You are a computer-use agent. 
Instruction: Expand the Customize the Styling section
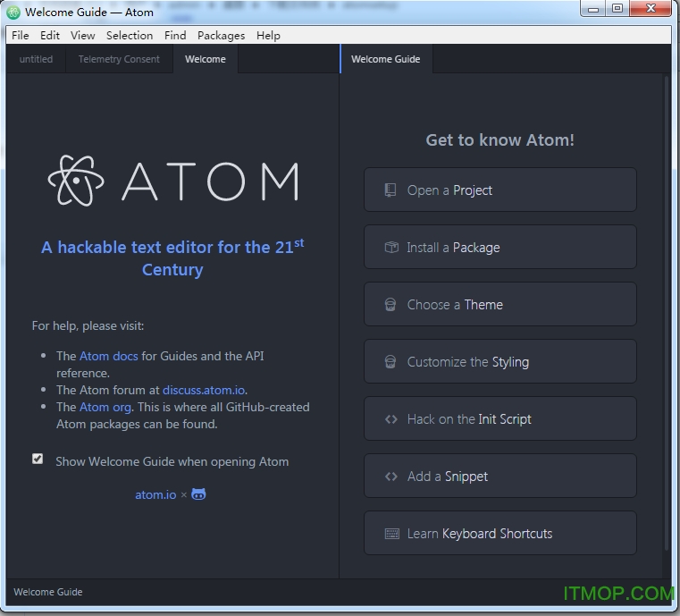point(500,362)
